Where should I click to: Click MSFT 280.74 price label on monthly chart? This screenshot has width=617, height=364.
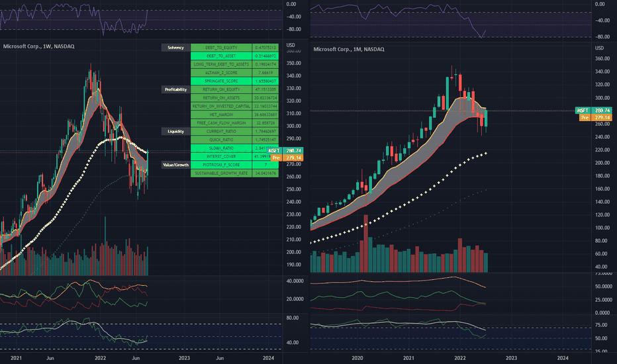594,111
